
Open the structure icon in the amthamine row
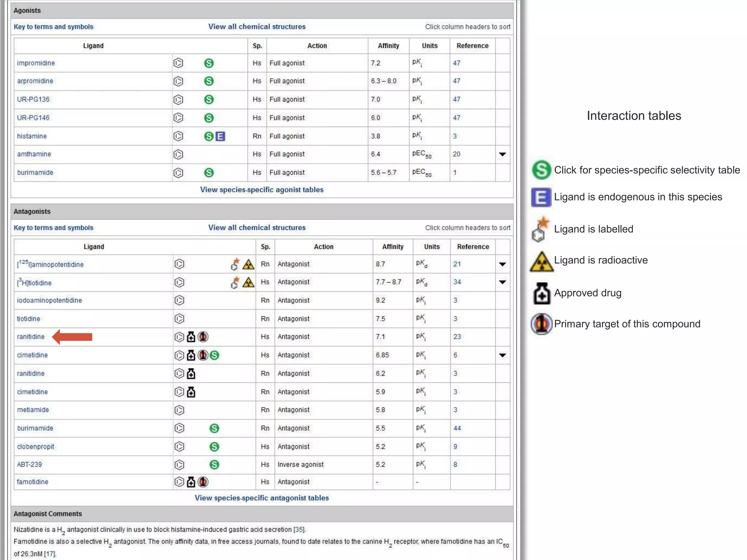[178, 155]
